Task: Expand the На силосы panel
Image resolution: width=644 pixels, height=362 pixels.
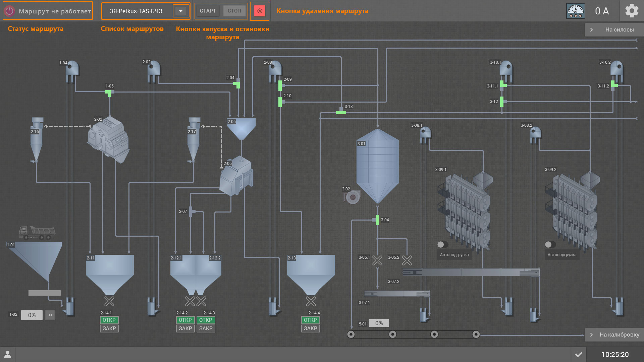Action: tap(614, 29)
